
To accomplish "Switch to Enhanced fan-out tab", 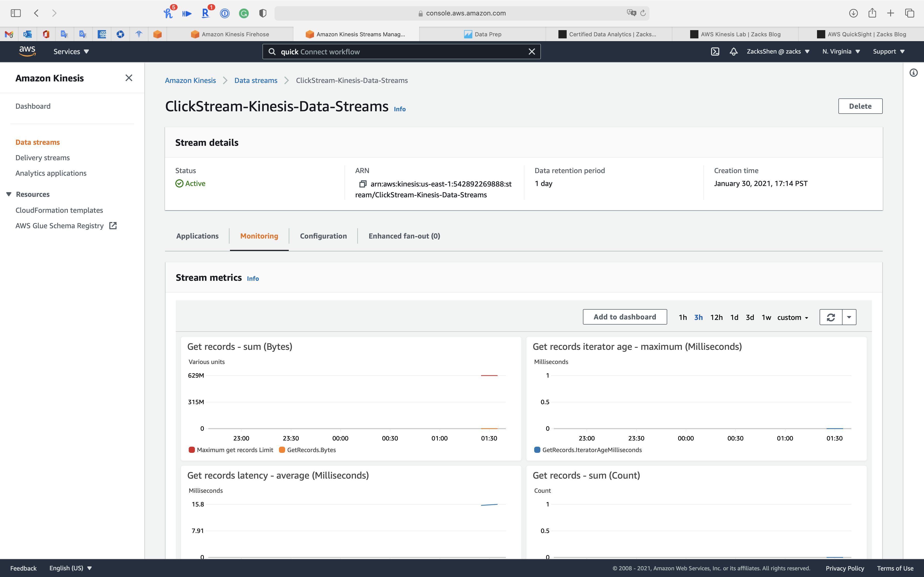I will pos(404,236).
